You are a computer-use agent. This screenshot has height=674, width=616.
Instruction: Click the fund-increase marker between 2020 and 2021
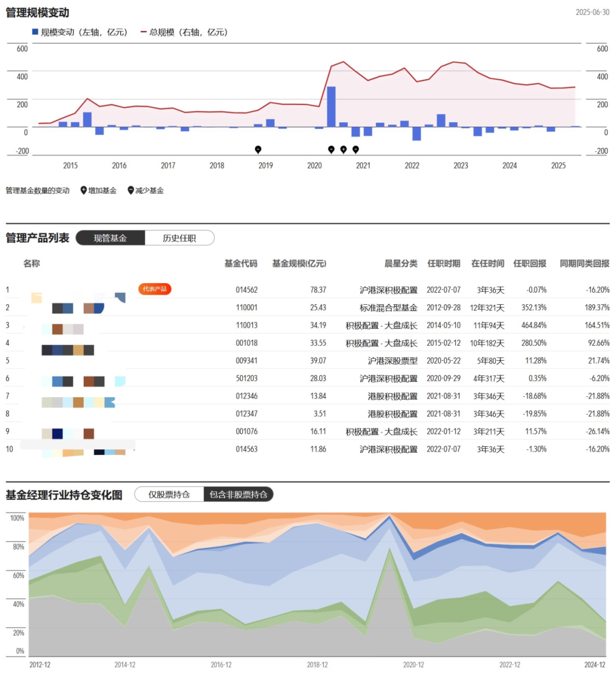[343, 150]
